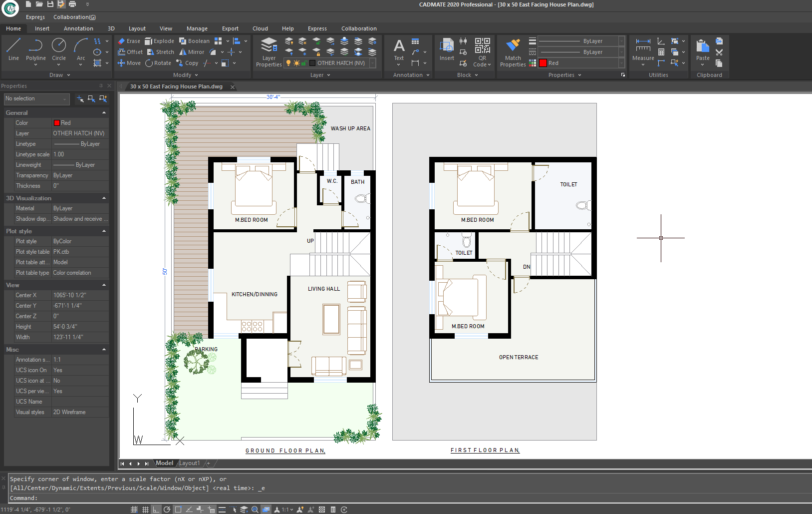Toggle lineweight display in status bar
Viewport: 812px width, 514px height.
(x=222, y=510)
